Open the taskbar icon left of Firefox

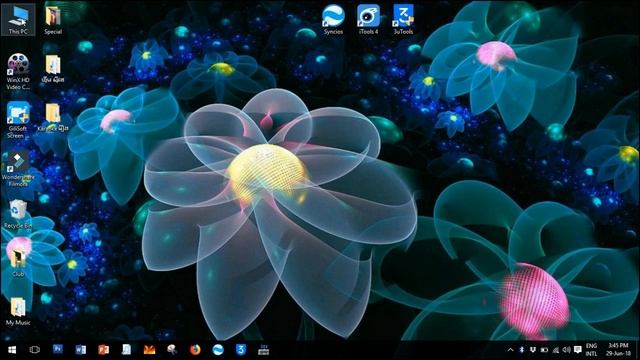point(172,350)
